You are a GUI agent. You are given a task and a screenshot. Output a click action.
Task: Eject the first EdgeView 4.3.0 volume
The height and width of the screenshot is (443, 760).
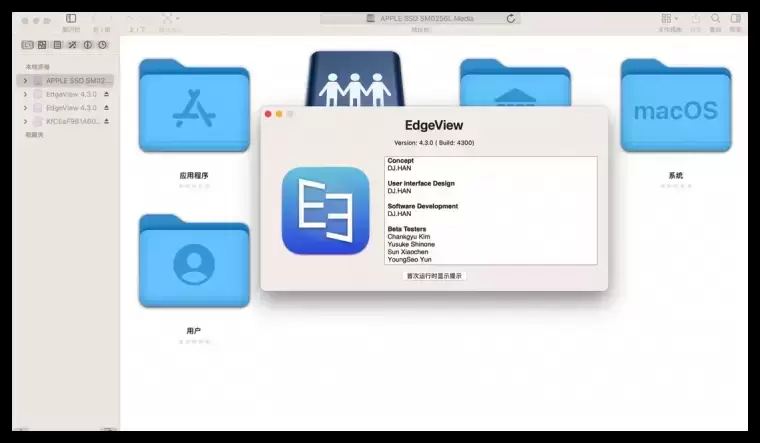[106, 94]
